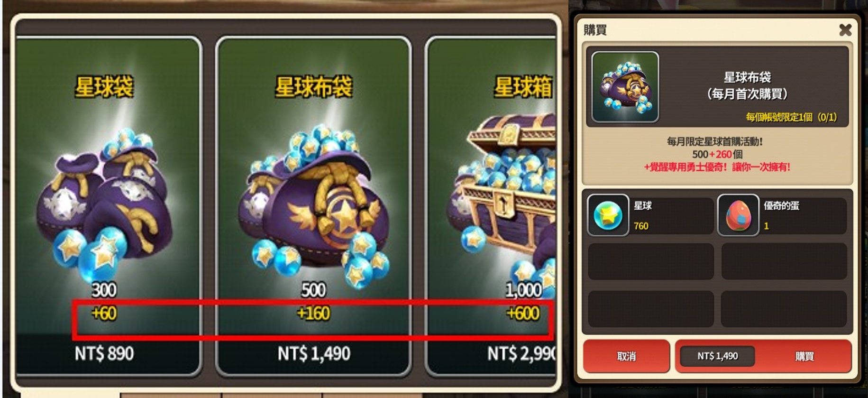Click the 優奇的蛋 1 reward slot
Screen dimensions: 868x398
coord(782,215)
